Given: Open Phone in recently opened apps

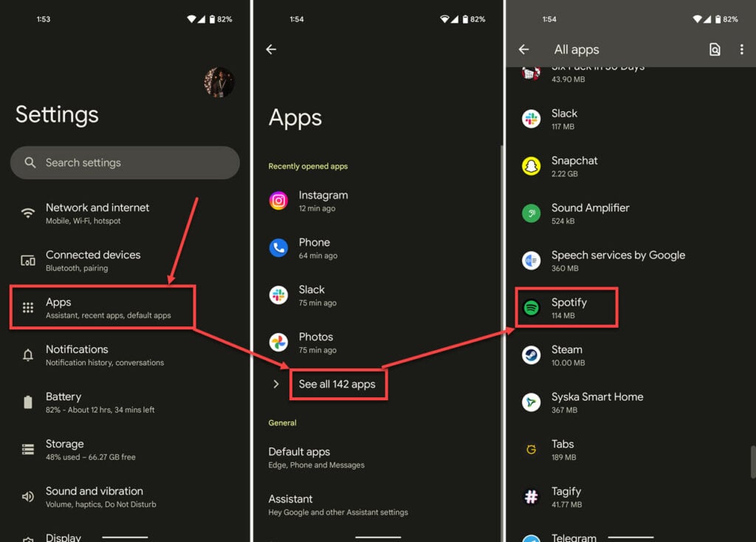Looking at the screenshot, I should click(377, 248).
